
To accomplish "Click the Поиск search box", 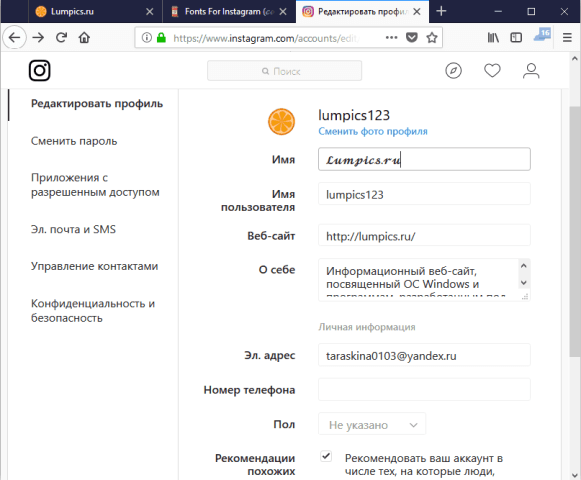I will [x=285, y=71].
